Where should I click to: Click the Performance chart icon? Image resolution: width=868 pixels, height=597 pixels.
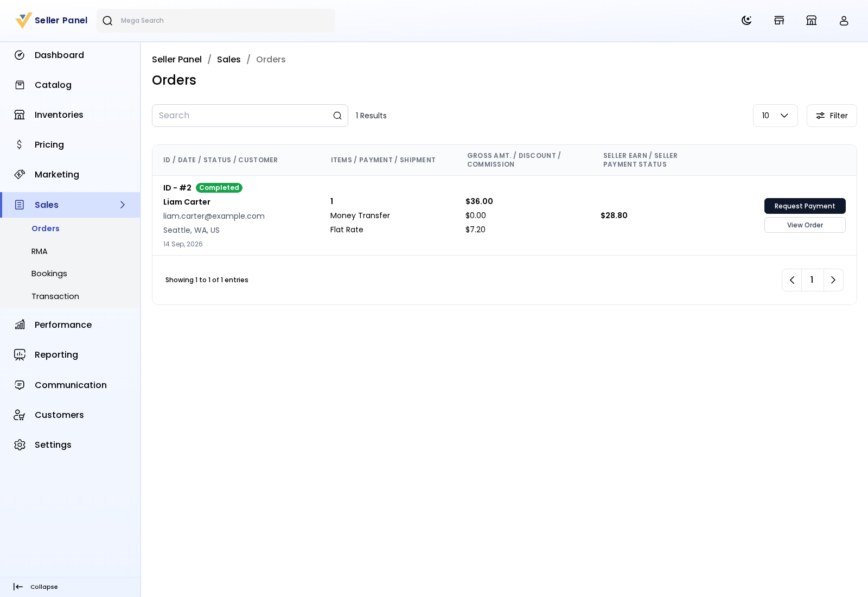[20, 325]
